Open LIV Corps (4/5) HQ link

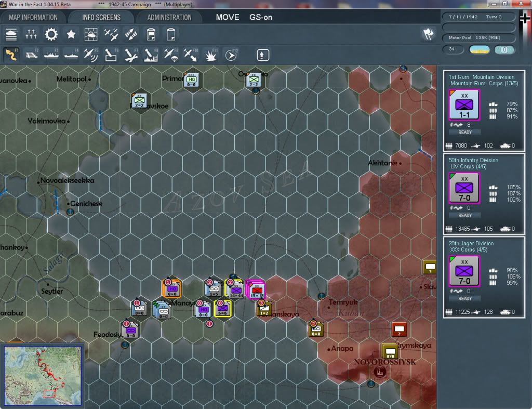click(468, 167)
